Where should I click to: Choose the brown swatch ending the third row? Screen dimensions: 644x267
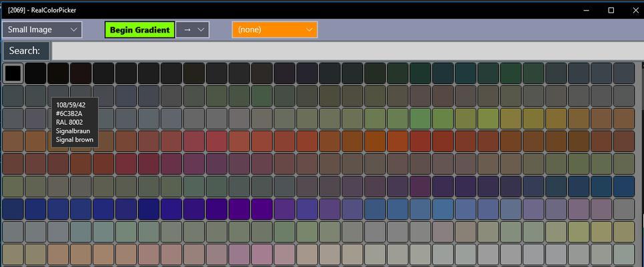[x=624, y=118]
